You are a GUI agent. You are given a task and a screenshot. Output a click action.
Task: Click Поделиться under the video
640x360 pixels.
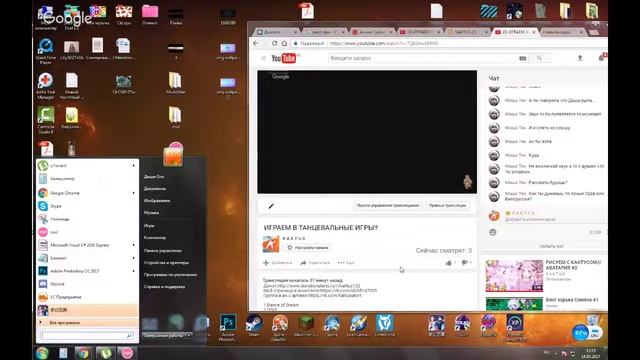pos(315,263)
